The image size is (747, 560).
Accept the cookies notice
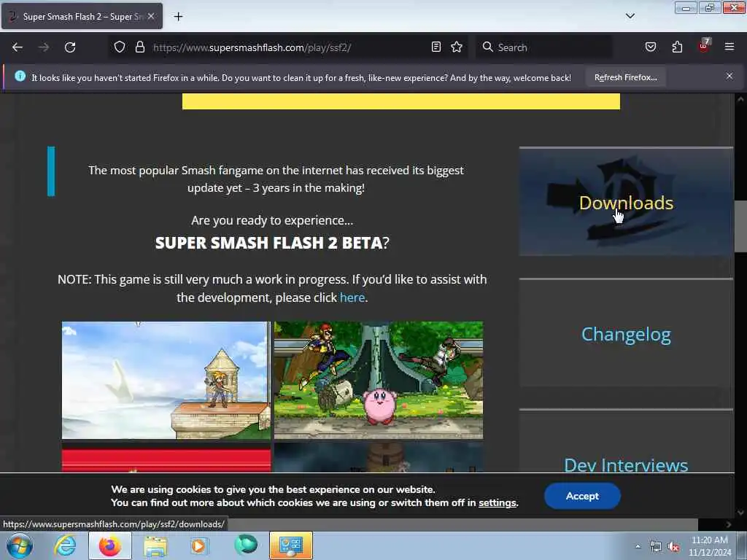coord(582,496)
